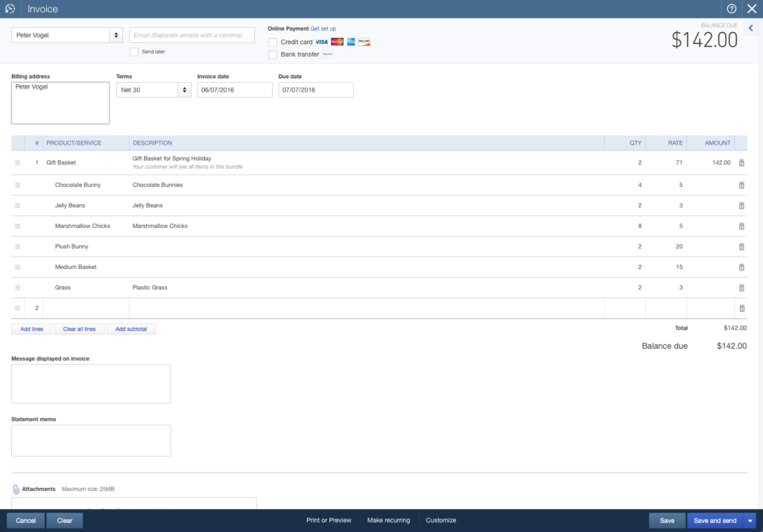Viewport: 763px width, 532px height.
Task: Click the Gift Basket product name
Action: pyautogui.click(x=61, y=162)
